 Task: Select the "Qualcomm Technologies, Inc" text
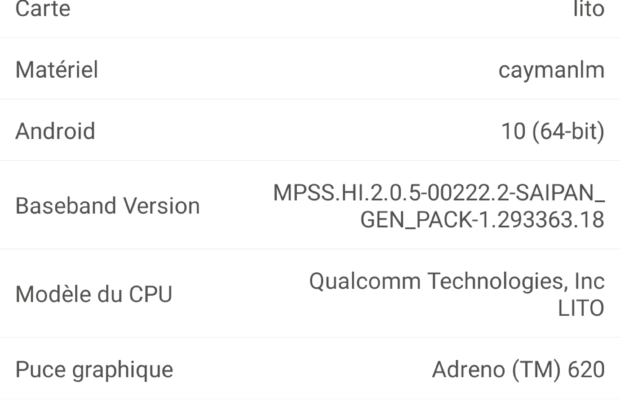coord(456,282)
